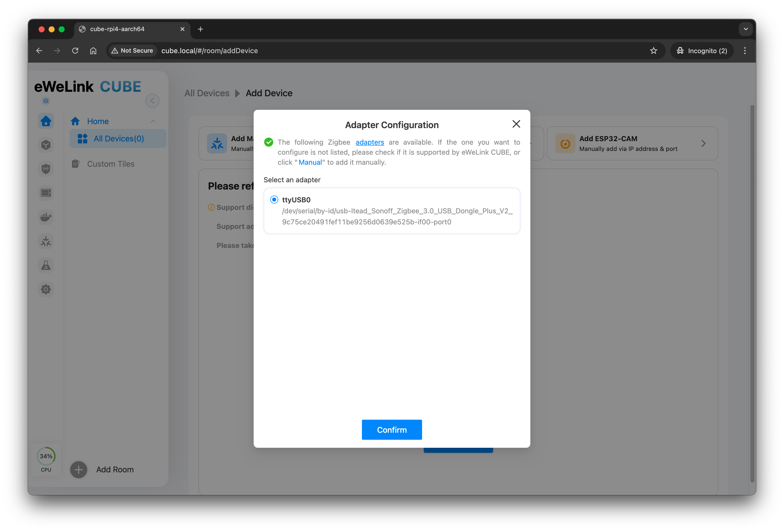Click the Docker whale sidebar icon

pyautogui.click(x=46, y=217)
